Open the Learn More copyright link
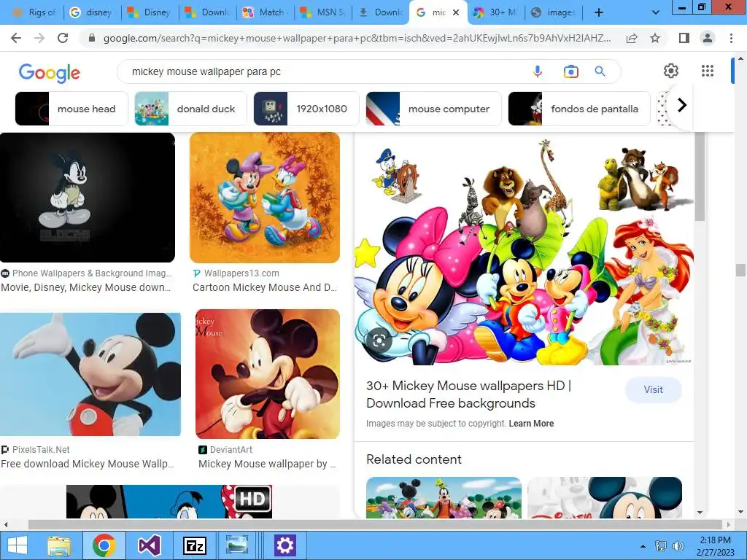 click(531, 424)
